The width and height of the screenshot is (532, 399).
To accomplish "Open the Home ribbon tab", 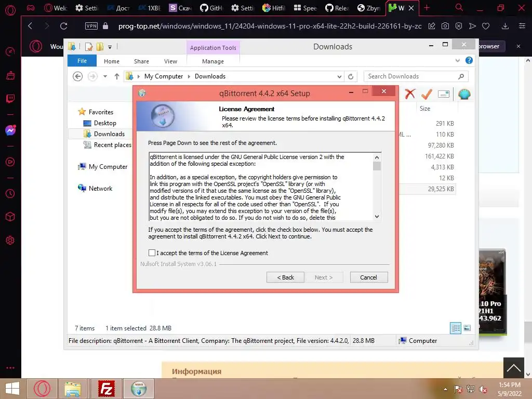I will (112, 61).
